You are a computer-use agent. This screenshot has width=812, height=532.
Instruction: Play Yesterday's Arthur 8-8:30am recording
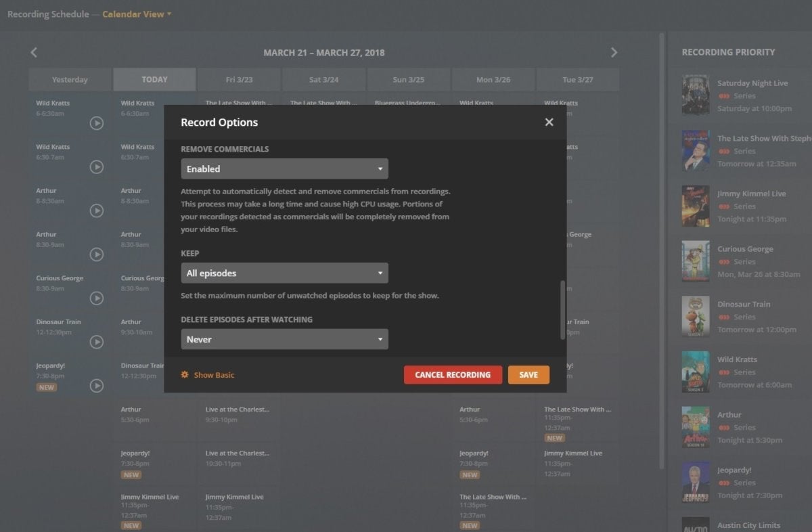97,210
